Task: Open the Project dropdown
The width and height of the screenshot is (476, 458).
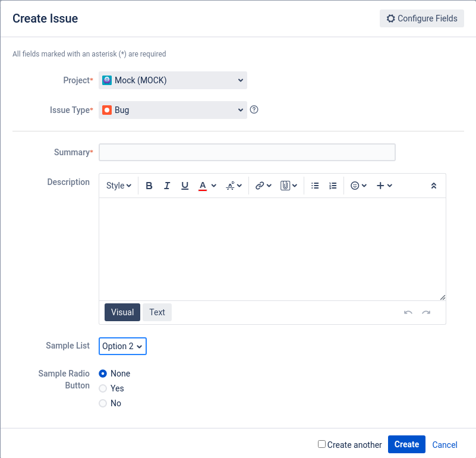Action: click(x=173, y=80)
